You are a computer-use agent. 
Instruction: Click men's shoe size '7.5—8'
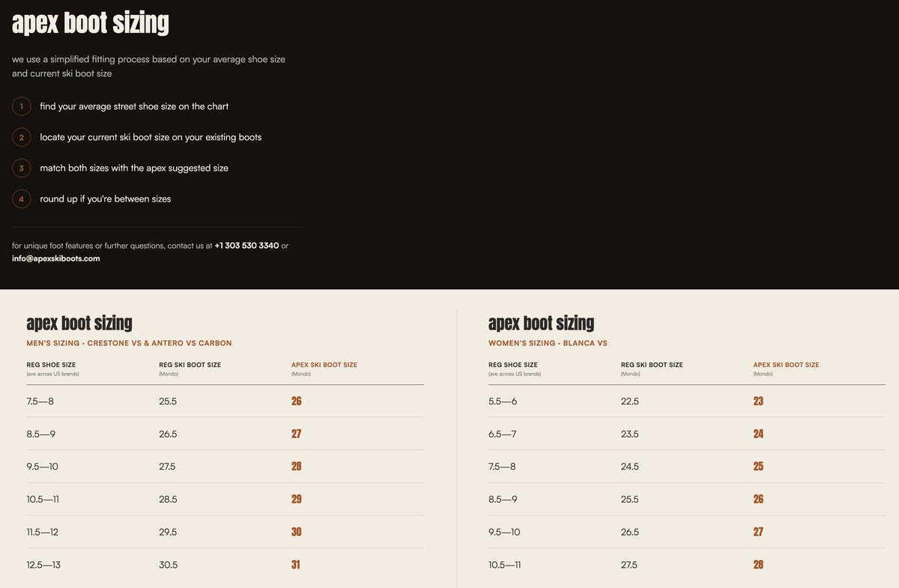click(x=40, y=401)
